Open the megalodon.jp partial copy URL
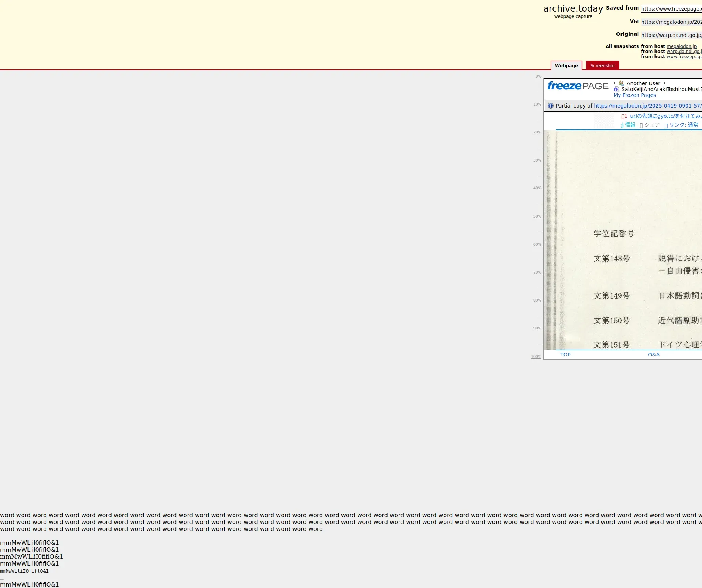The height and width of the screenshot is (588, 702). coord(647,106)
